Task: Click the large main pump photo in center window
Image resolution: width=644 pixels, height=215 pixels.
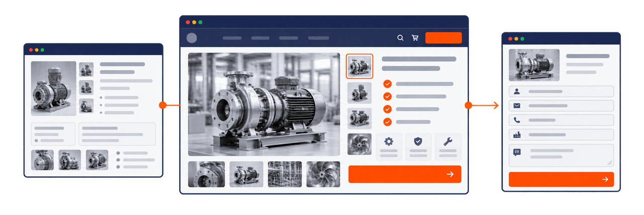Action: pyautogui.click(x=264, y=104)
